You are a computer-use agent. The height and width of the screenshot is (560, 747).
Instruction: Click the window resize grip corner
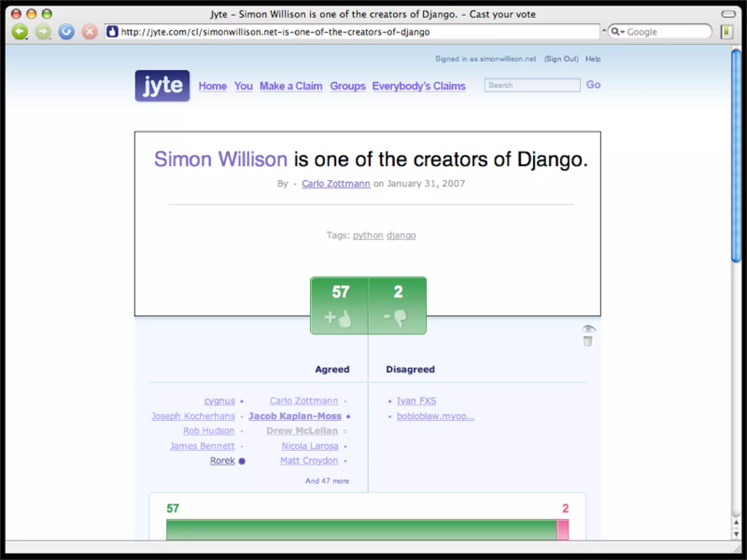click(737, 549)
